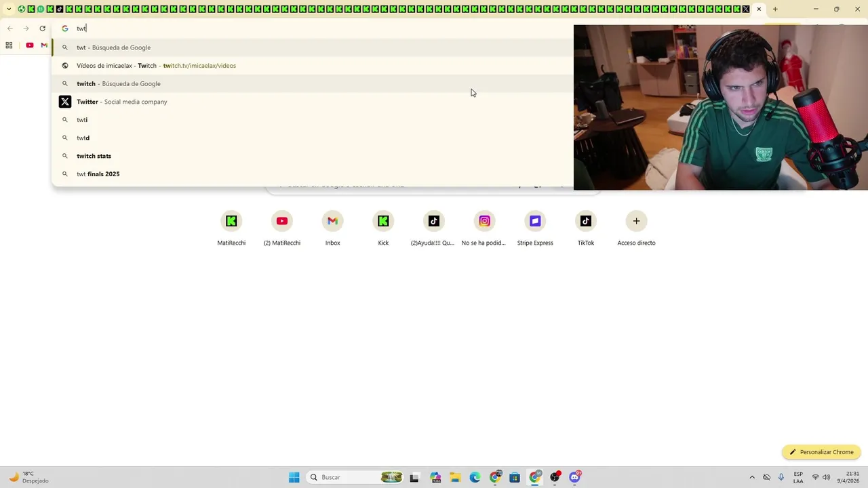Click Personalizar Chrome button
Image resolution: width=868 pixels, height=488 pixels.
click(821, 452)
